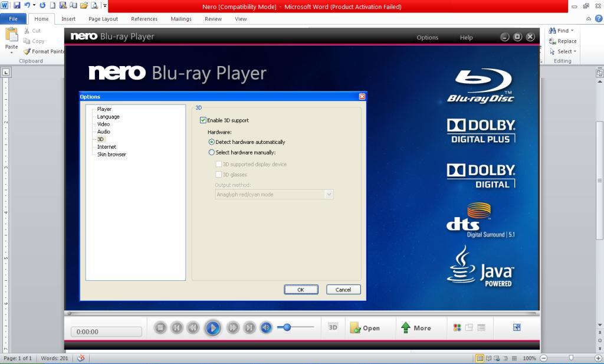This screenshot has height=364, width=604.
Task: Open the Anaglyph red/cyan mode dropdown
Action: [274, 195]
